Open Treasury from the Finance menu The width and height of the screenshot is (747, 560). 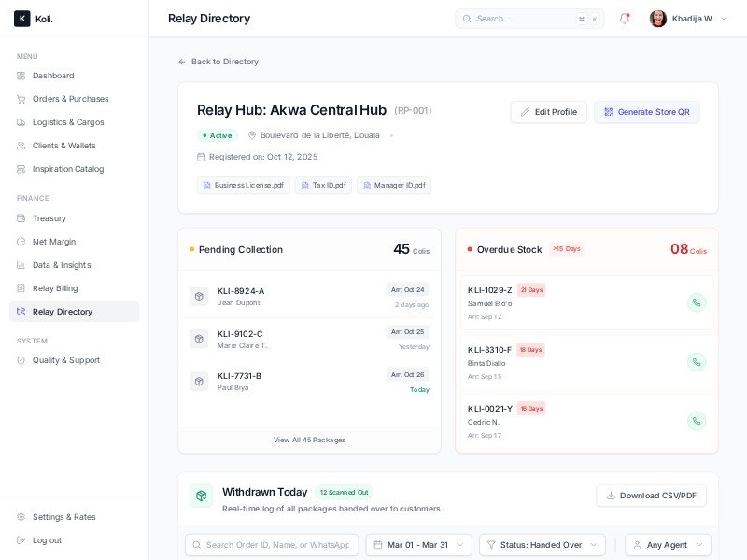pyautogui.click(x=49, y=218)
